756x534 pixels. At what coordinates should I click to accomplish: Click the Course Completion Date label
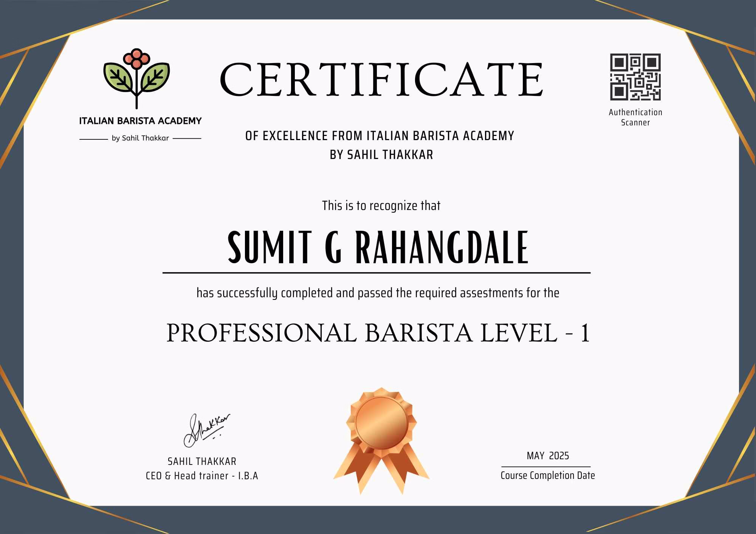548,475
